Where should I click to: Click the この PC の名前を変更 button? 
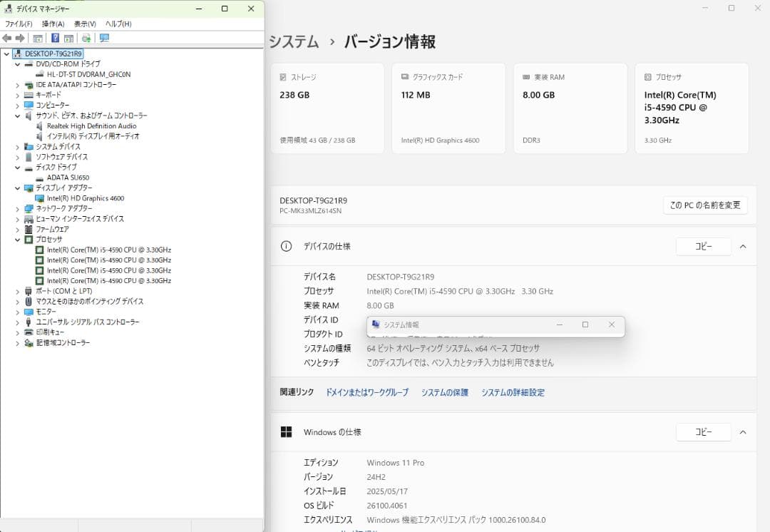coord(704,205)
